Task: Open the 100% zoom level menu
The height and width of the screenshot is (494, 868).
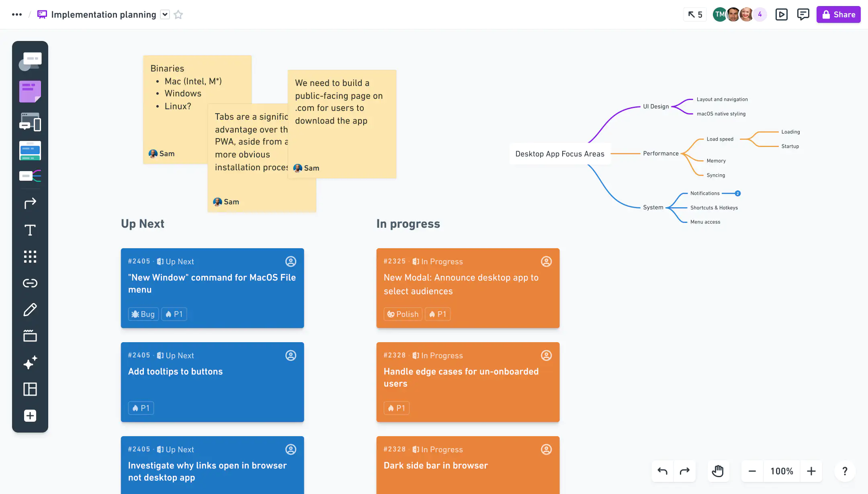Action: tap(782, 471)
